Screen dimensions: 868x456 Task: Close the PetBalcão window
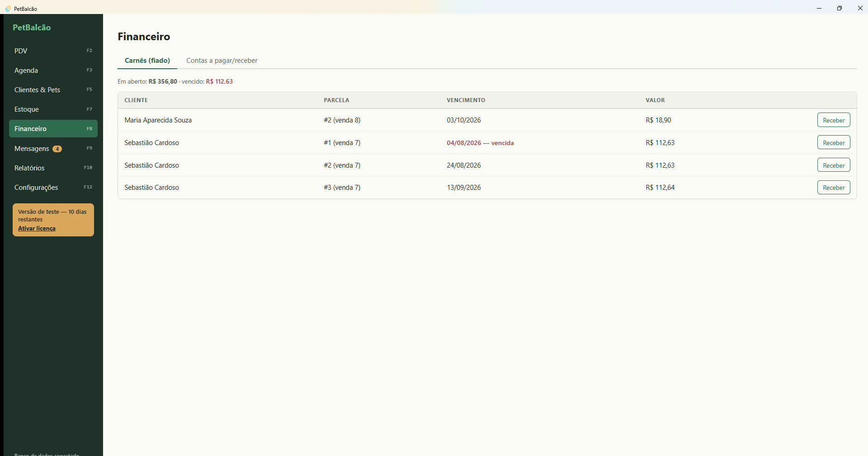pos(860,8)
